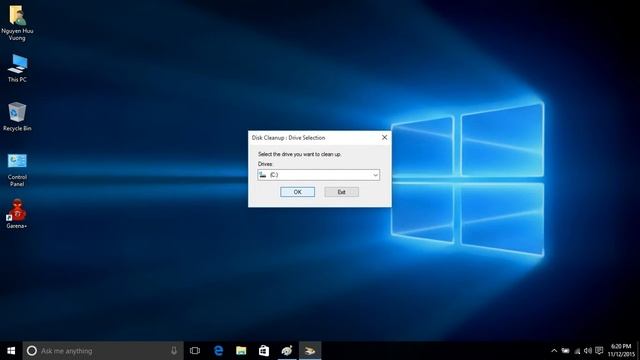Click the 'Select the drive you want to clean up.' text
Image resolution: width=640 pixels, height=360 pixels.
pos(300,154)
